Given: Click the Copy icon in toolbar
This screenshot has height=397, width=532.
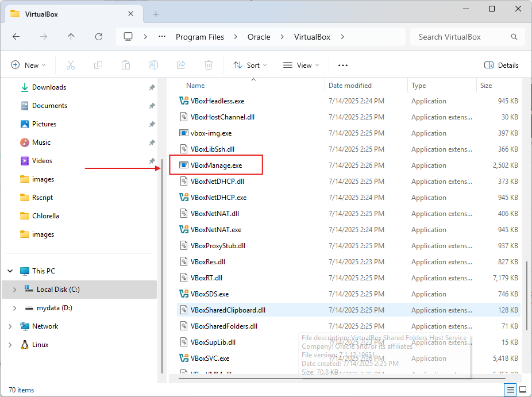Looking at the screenshot, I should (98, 65).
